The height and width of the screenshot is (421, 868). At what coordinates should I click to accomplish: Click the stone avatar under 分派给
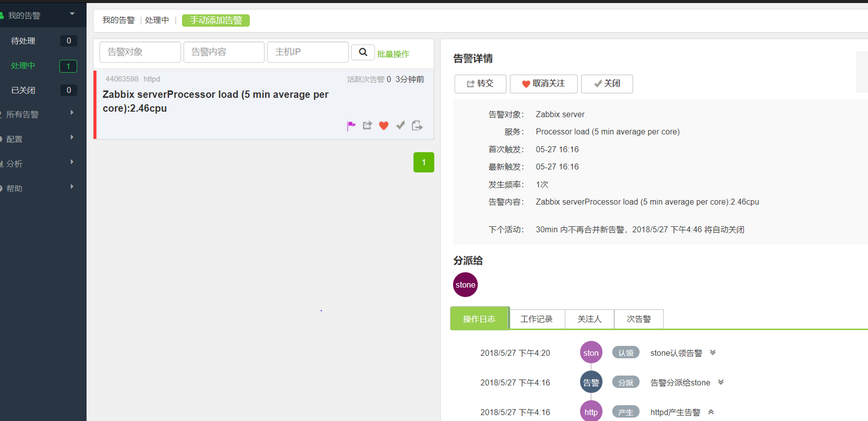tap(465, 285)
